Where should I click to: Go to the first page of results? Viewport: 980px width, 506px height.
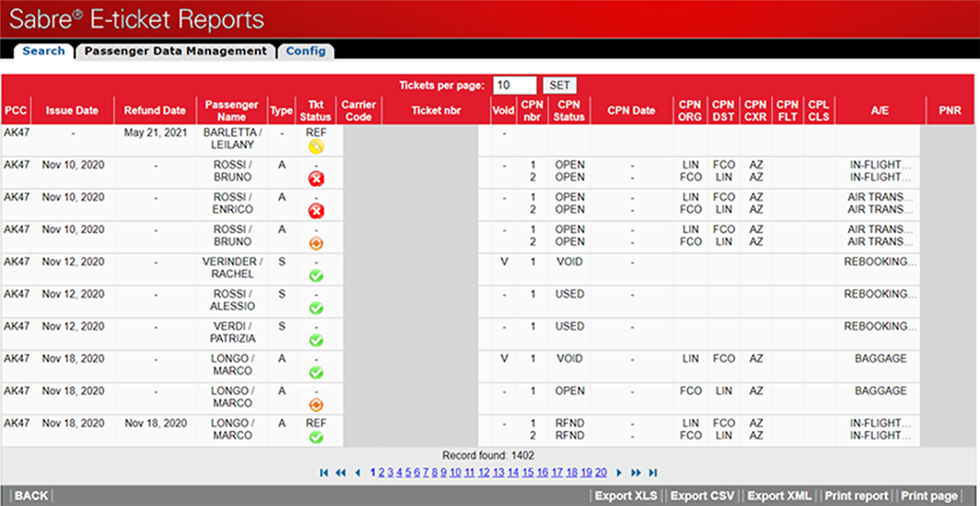(324, 473)
